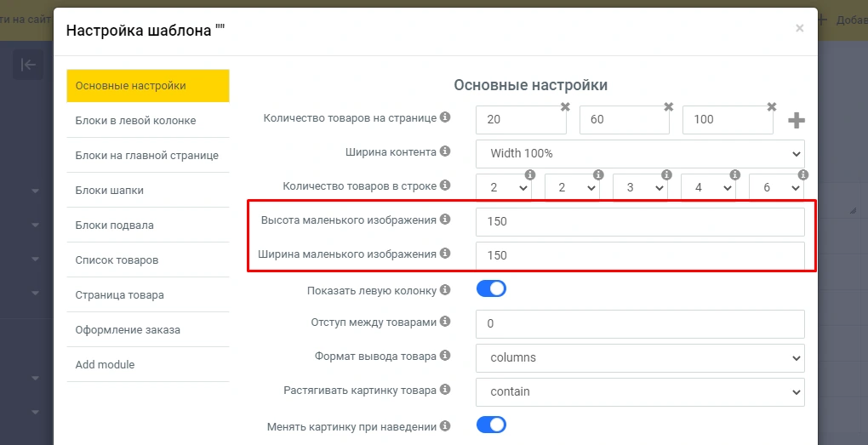Collapse the sidebar with the arrow icon
The image size is (868, 445).
(27, 65)
